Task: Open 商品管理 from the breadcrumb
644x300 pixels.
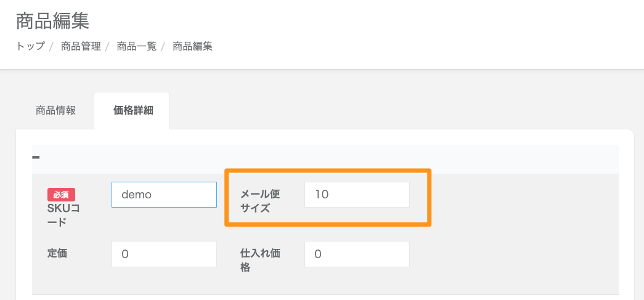Action: [x=81, y=46]
